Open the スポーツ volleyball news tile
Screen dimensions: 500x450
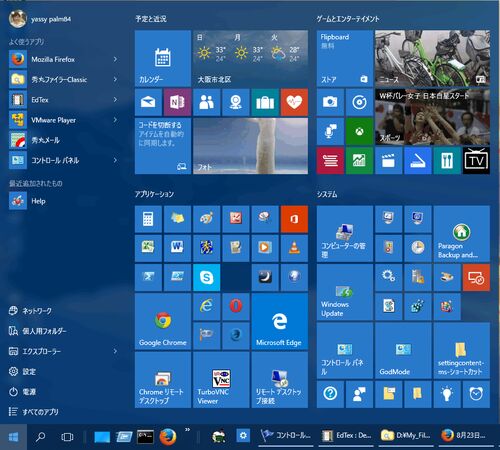tap(432, 117)
